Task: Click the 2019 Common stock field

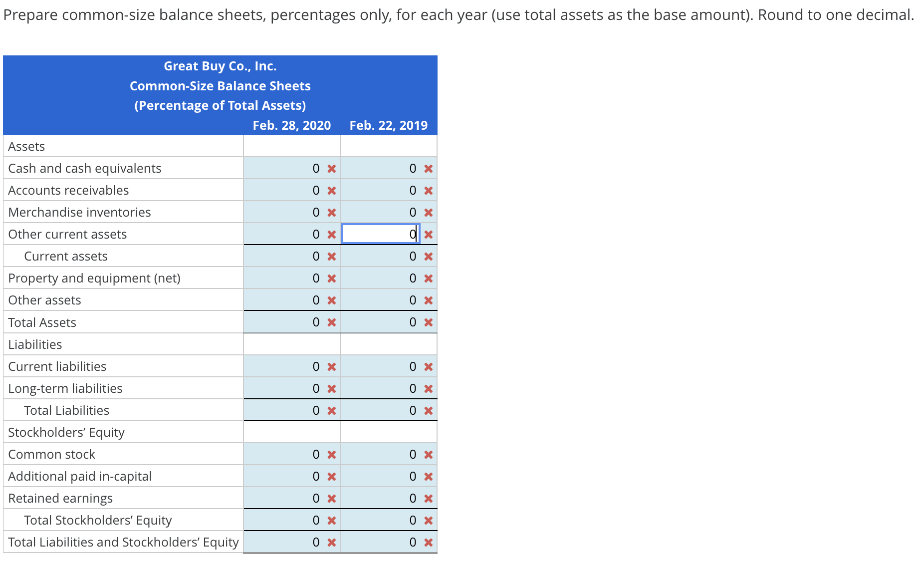Action: tap(380, 454)
